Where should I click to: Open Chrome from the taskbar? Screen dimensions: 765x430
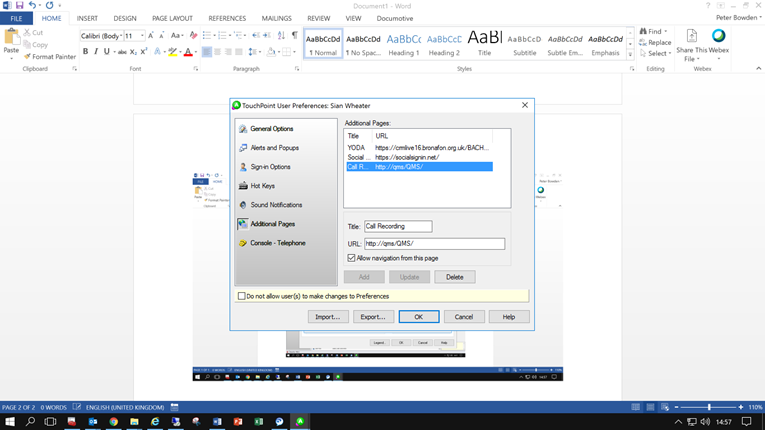coord(114,421)
